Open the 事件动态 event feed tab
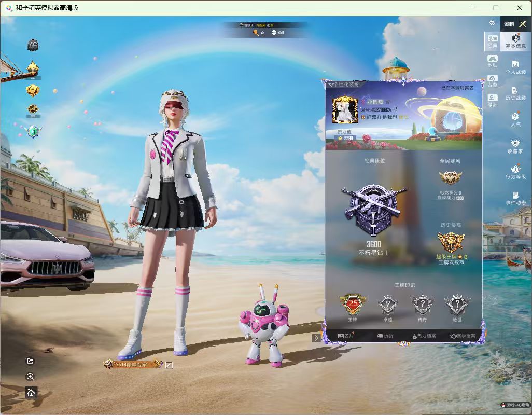 515,198
